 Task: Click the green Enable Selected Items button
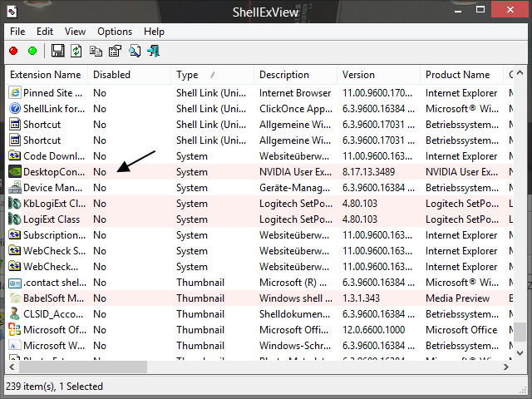click(32, 51)
